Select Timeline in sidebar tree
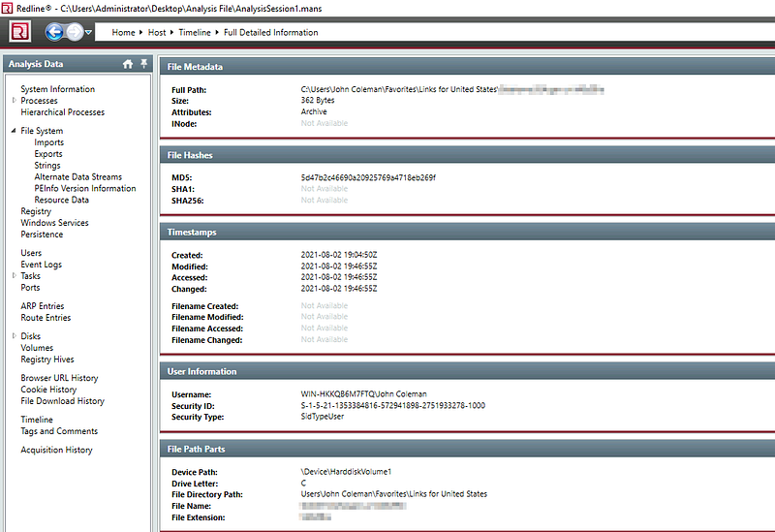775x532 pixels. tap(37, 420)
